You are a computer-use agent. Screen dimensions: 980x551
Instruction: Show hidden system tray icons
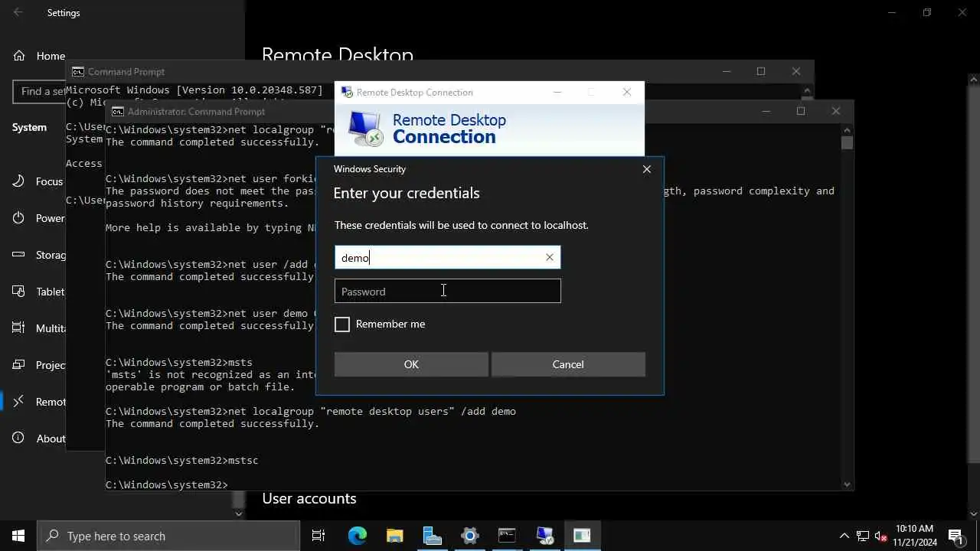tap(844, 536)
